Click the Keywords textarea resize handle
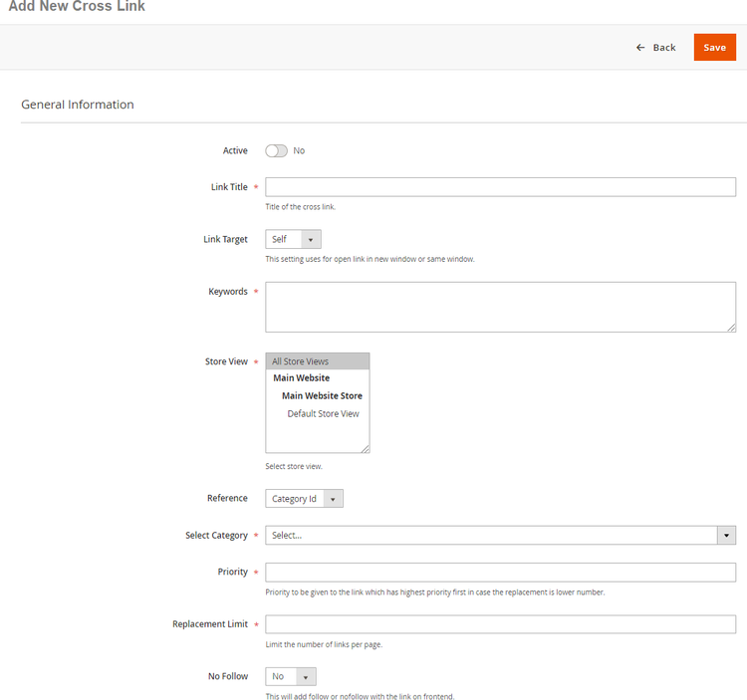This screenshot has height=700, width=747. point(731,327)
